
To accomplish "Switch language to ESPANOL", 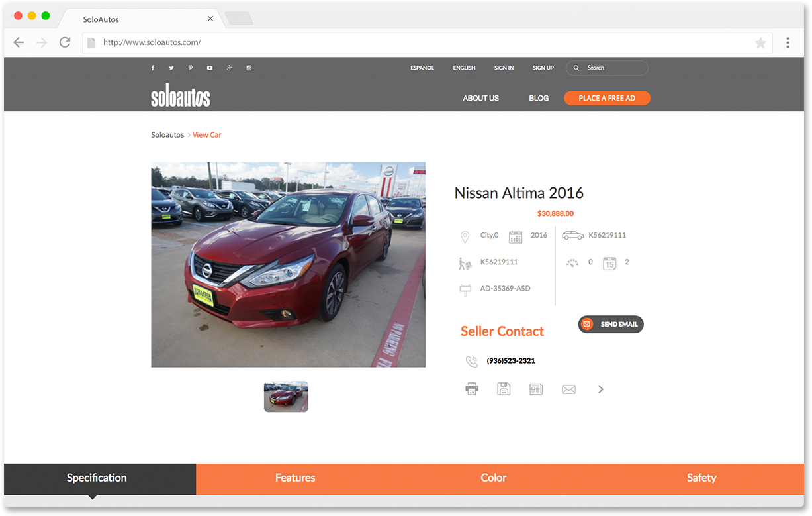I will pyautogui.click(x=422, y=68).
